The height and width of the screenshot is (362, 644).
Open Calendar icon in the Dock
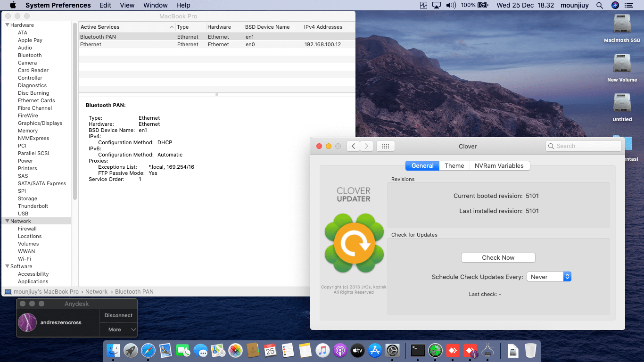click(x=270, y=350)
